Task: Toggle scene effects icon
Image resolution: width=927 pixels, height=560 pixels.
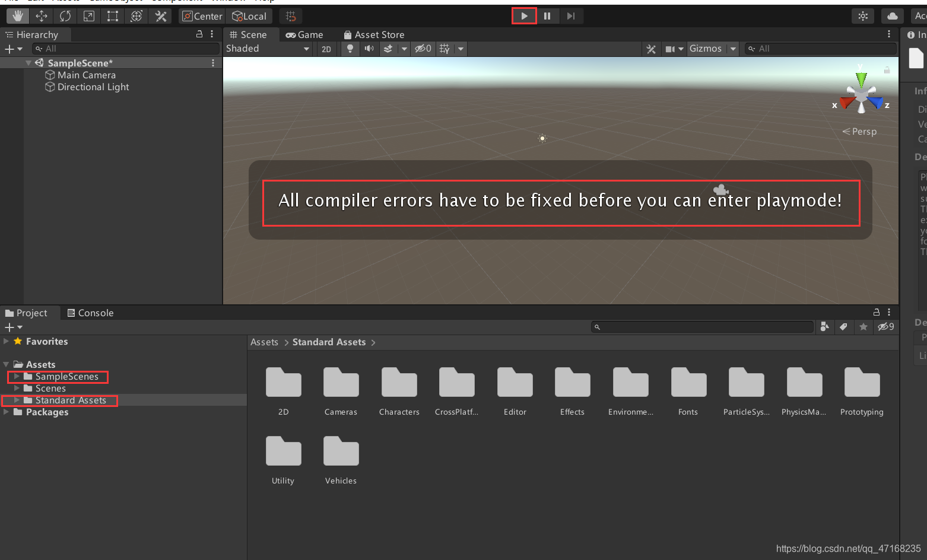Action: 388,49
